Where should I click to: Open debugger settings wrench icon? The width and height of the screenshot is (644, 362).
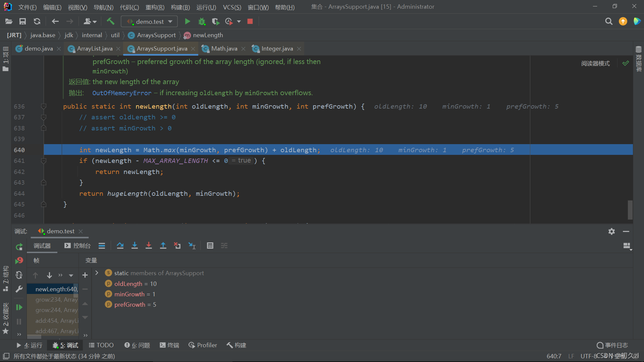pyautogui.click(x=19, y=289)
